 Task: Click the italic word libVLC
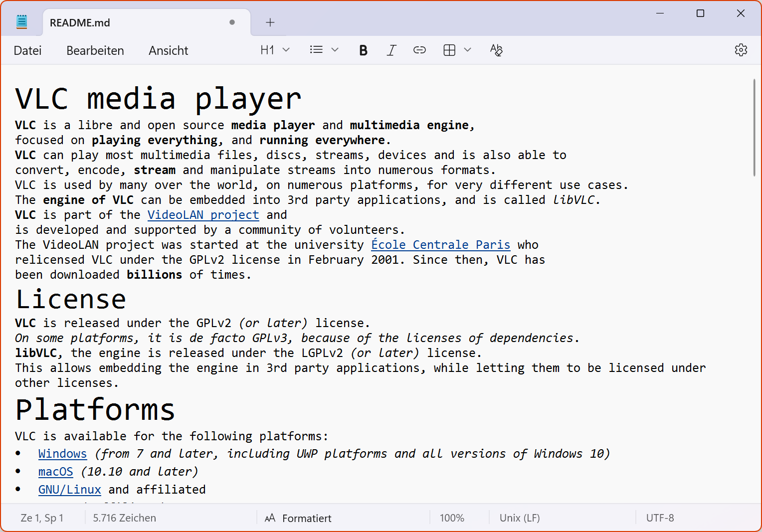pos(573,200)
